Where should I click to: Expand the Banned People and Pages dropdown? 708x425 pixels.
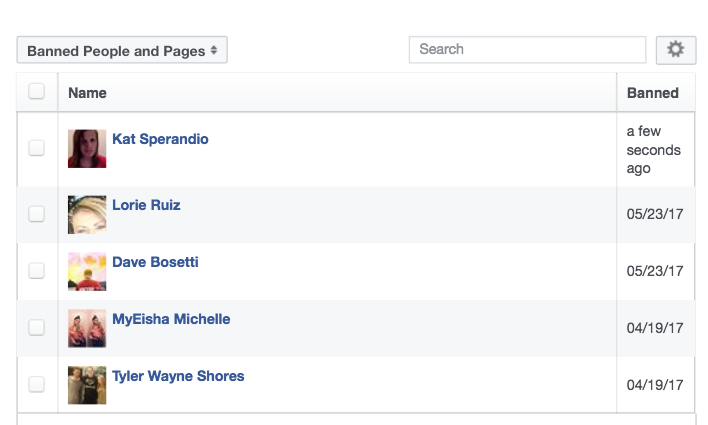122,51
